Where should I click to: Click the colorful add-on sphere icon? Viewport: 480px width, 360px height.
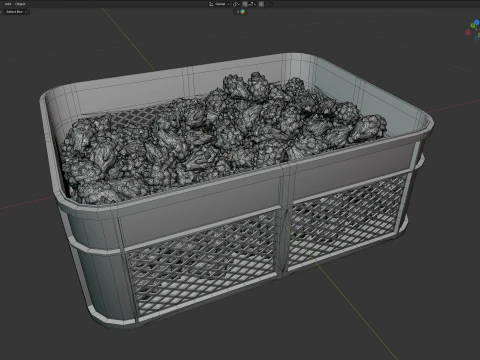point(243,12)
